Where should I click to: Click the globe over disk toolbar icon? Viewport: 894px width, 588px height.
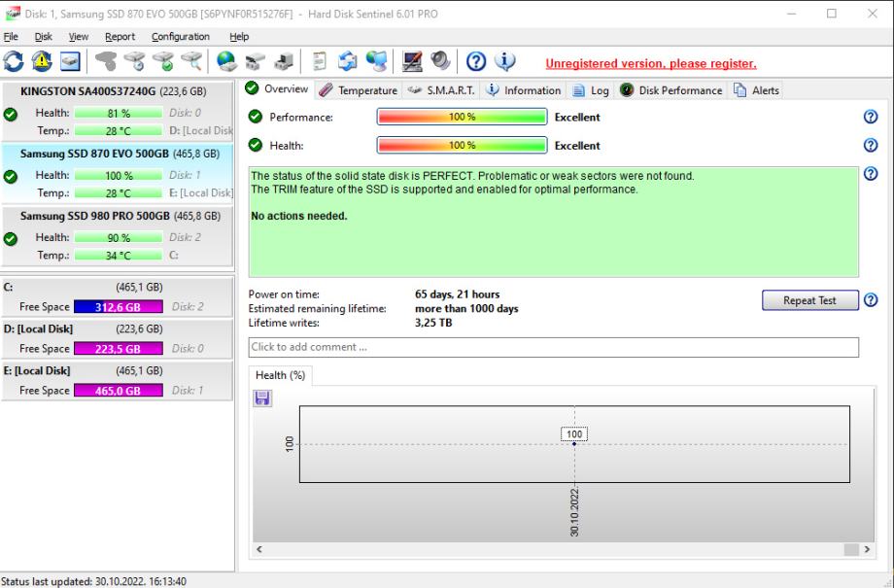point(227,61)
